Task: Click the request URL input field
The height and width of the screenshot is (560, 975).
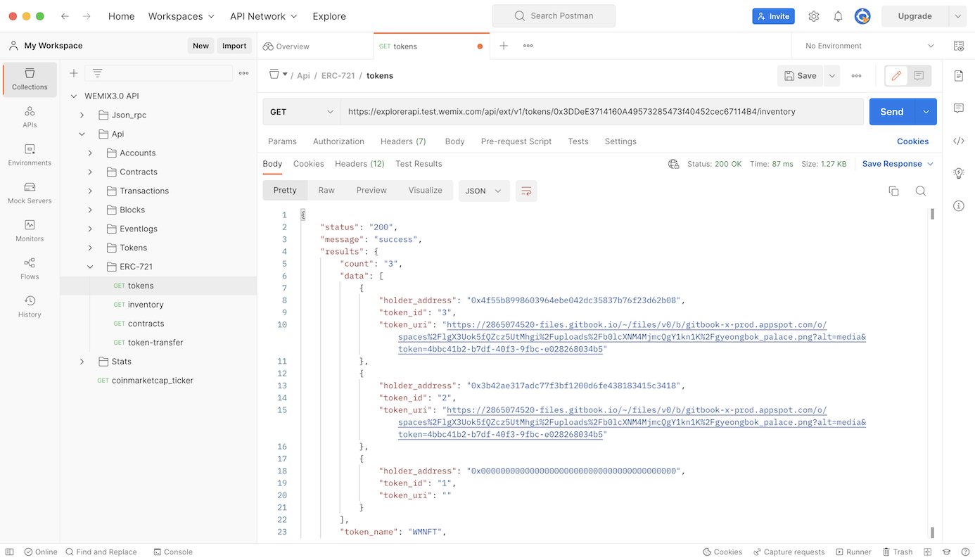Action: pos(601,112)
